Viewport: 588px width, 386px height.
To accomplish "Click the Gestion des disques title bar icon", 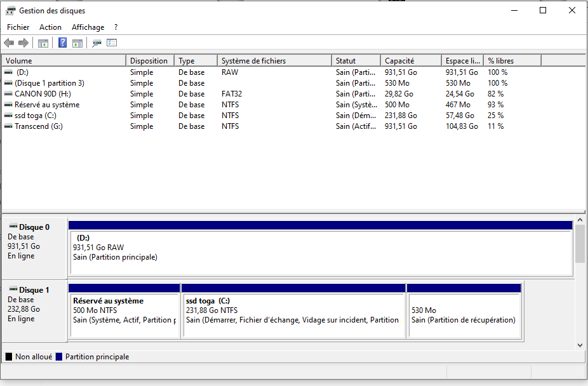I will coord(11,11).
